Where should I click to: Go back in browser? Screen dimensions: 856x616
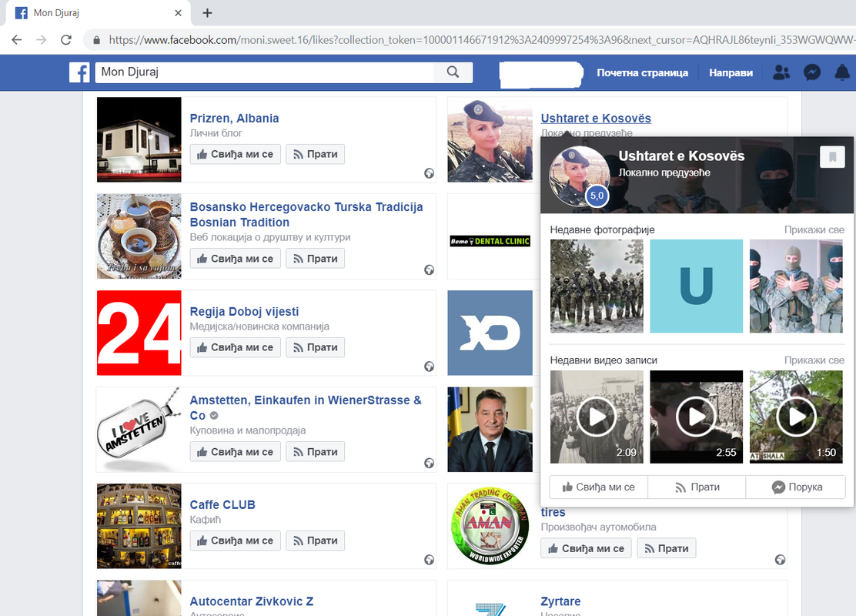[x=17, y=40]
